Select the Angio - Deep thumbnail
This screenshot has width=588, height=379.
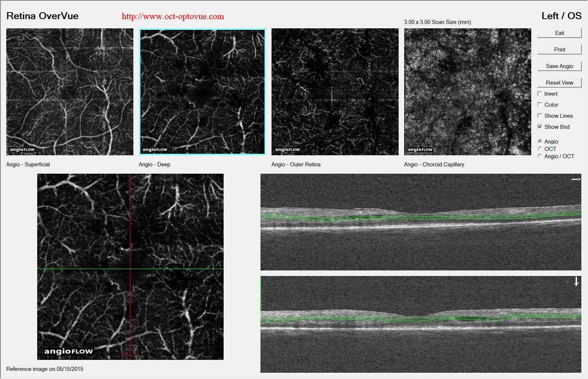(x=202, y=92)
